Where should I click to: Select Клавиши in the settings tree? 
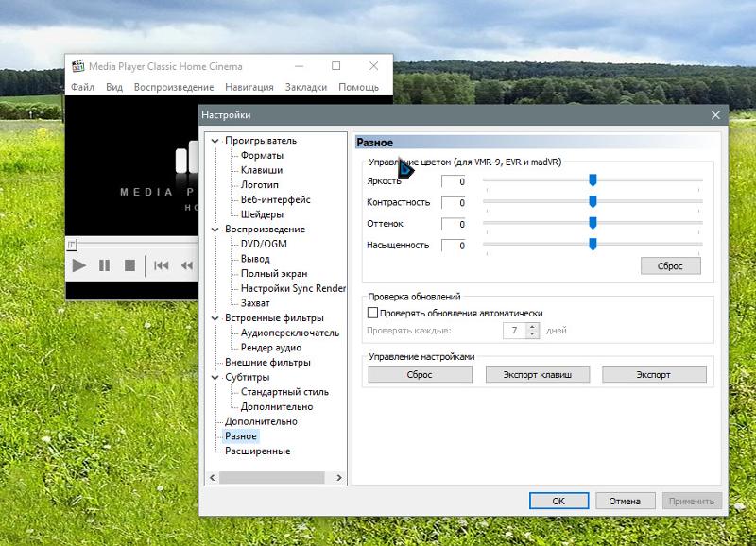click(x=262, y=170)
